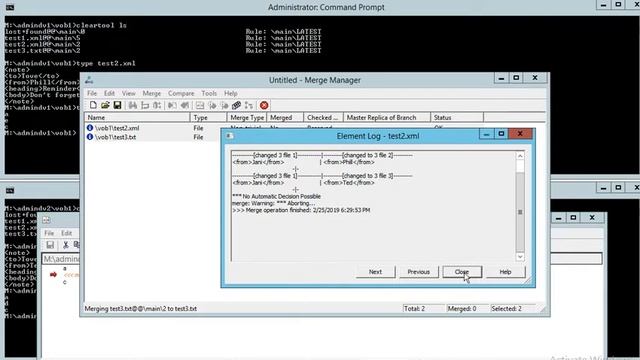640x360 pixels.
Task: Click the Element Log scrollbar down arrow
Action: (x=520, y=257)
